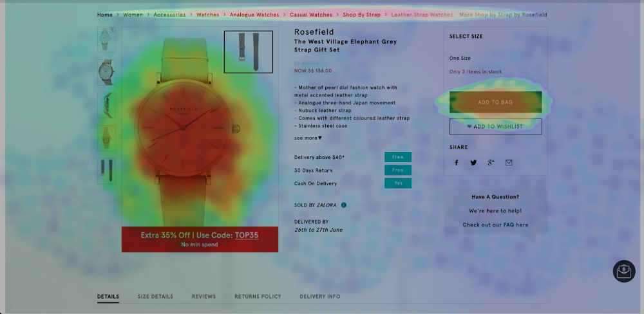644x314 pixels.
Task: Click the Twitter share icon
Action: tap(473, 163)
